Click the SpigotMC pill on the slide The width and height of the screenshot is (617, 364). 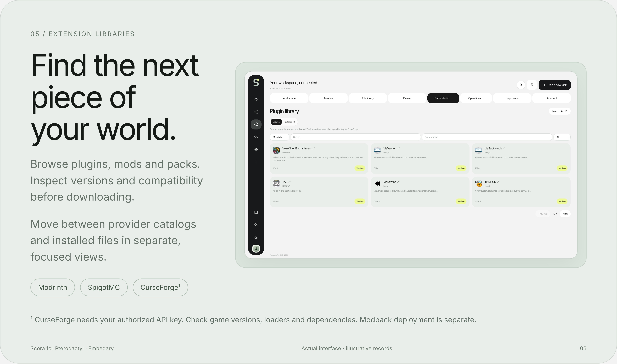(x=104, y=287)
